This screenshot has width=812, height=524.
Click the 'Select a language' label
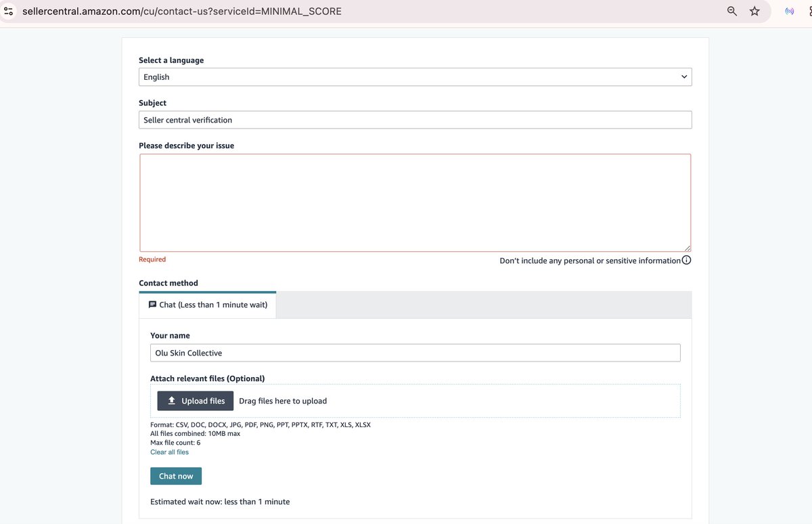point(171,60)
